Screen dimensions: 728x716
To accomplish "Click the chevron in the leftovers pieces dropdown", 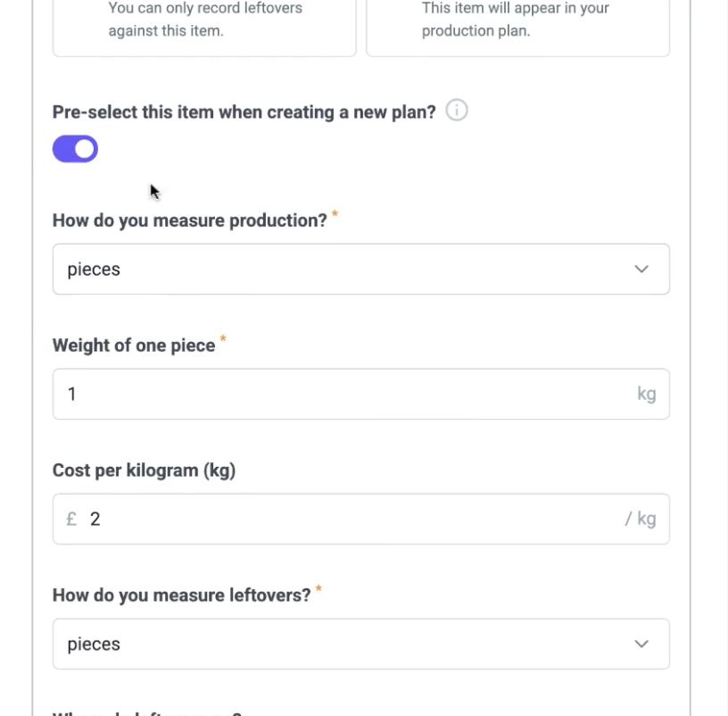I will tap(641, 644).
